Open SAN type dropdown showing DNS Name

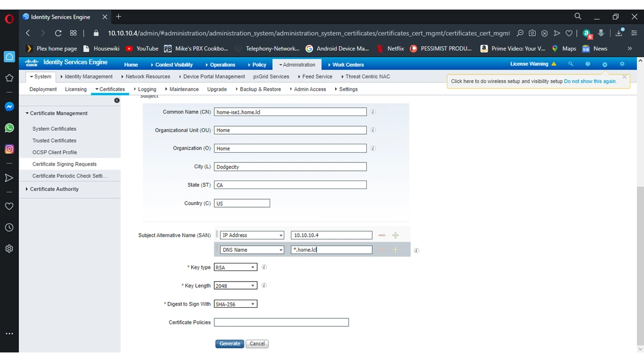click(x=252, y=250)
